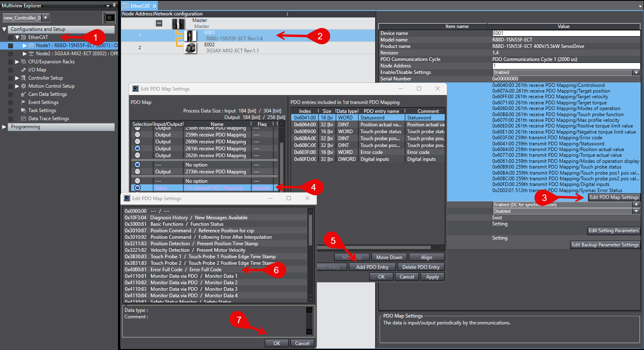
Task: Click the Task Settings icon
Action: [x=24, y=110]
